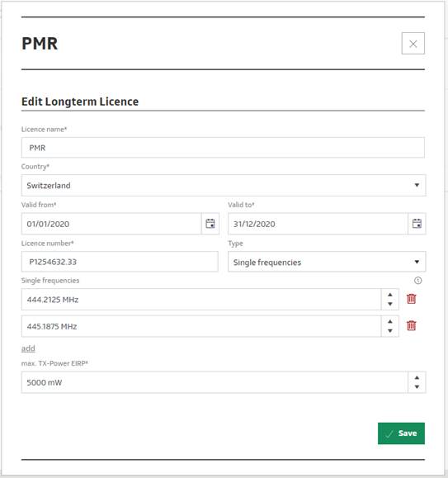Delete the 445.1875 MHz frequency entry
Viewport: 448px width, 478px height.
click(411, 325)
